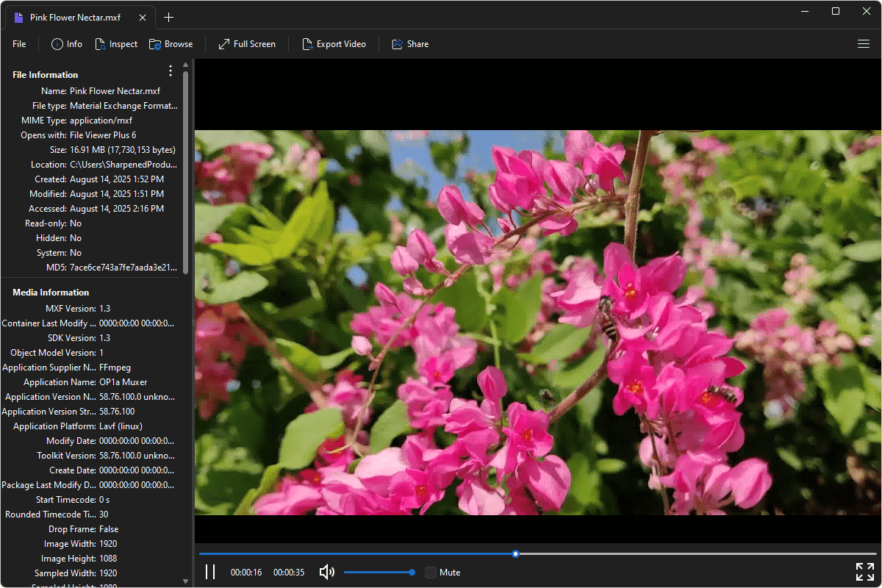Click the elapsed time 00:00:16
The width and height of the screenshot is (882, 588).
(246, 573)
